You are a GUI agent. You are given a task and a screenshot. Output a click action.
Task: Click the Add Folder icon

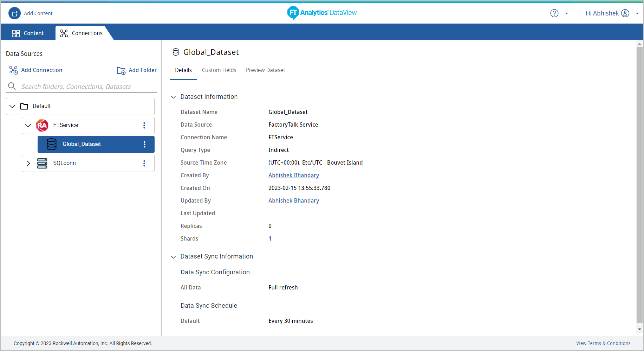pos(121,71)
